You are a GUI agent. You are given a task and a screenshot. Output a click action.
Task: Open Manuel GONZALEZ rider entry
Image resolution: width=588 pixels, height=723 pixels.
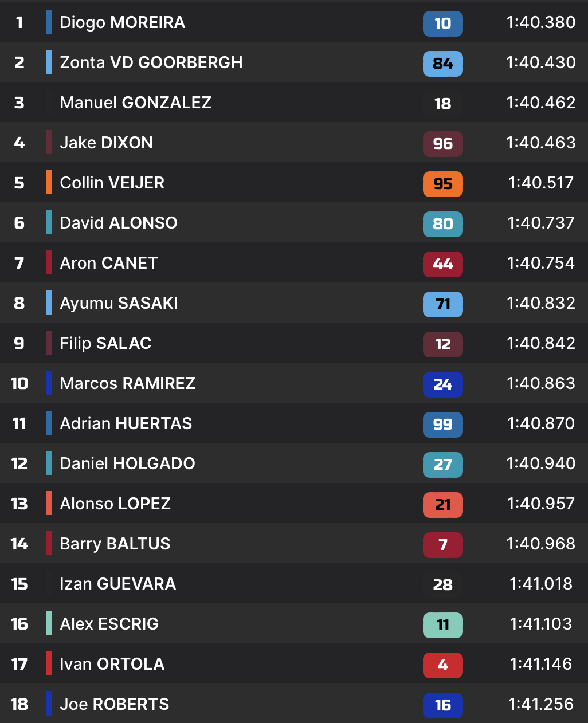coord(136,103)
